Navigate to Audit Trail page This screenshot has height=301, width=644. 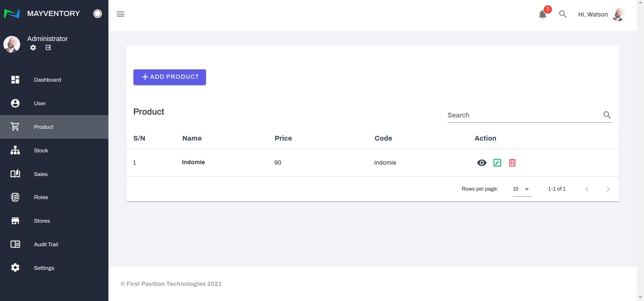pyautogui.click(x=46, y=244)
